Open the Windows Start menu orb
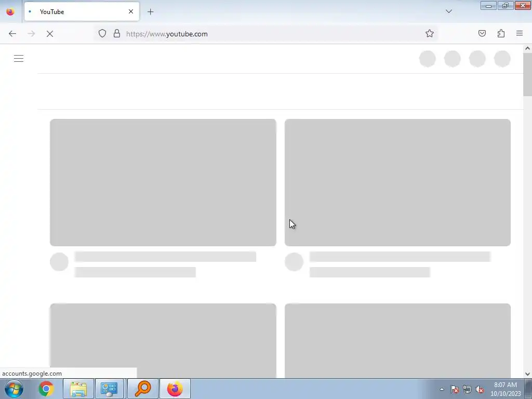The width and height of the screenshot is (532, 399). (14, 389)
